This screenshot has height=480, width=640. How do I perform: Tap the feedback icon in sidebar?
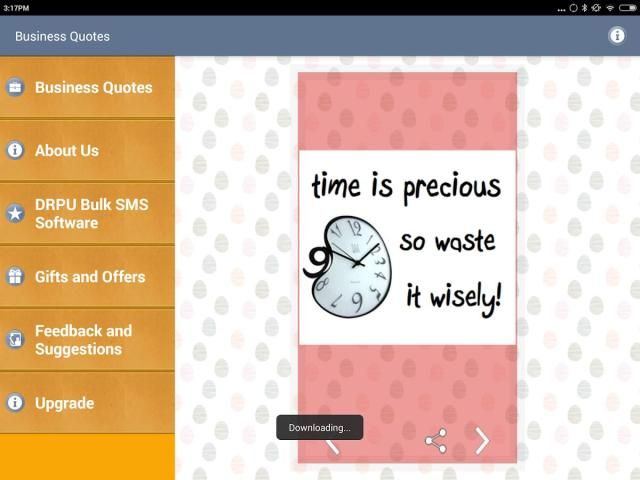tap(15, 340)
